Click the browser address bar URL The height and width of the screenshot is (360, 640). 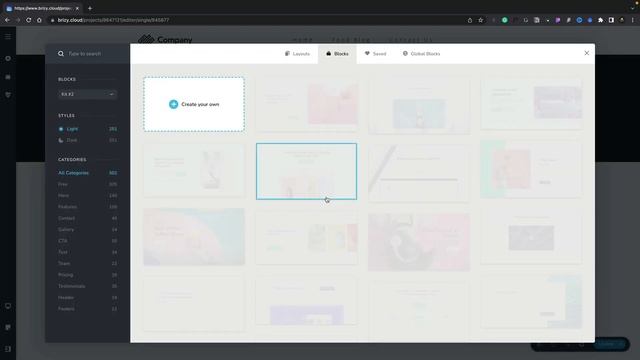[113, 20]
